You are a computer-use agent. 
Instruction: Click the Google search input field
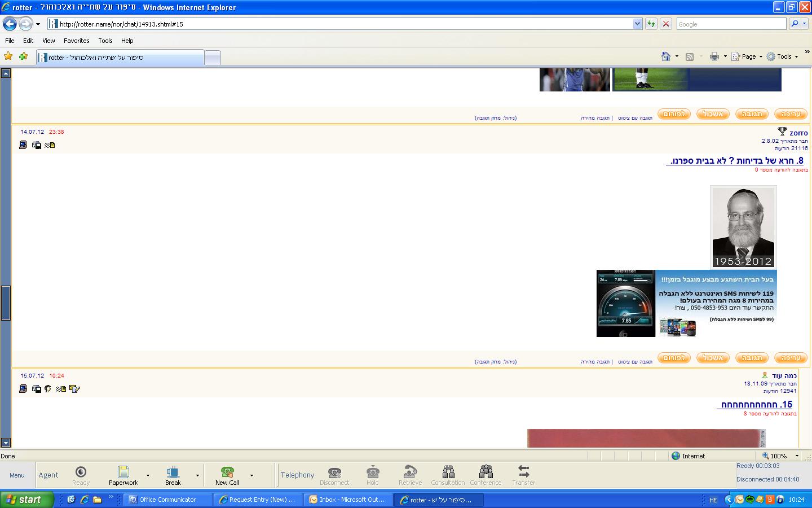coord(730,24)
